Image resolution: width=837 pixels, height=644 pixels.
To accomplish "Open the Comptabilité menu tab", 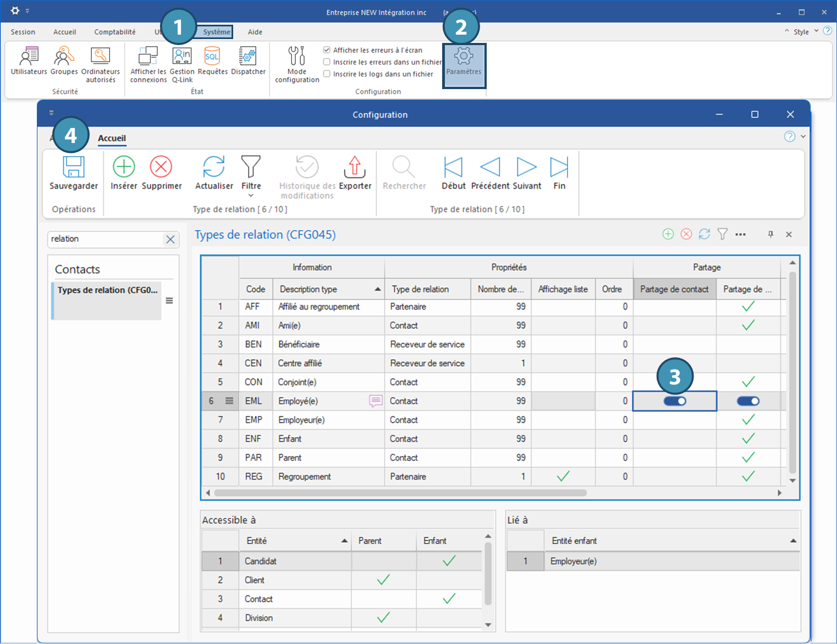I will pyautogui.click(x=114, y=32).
